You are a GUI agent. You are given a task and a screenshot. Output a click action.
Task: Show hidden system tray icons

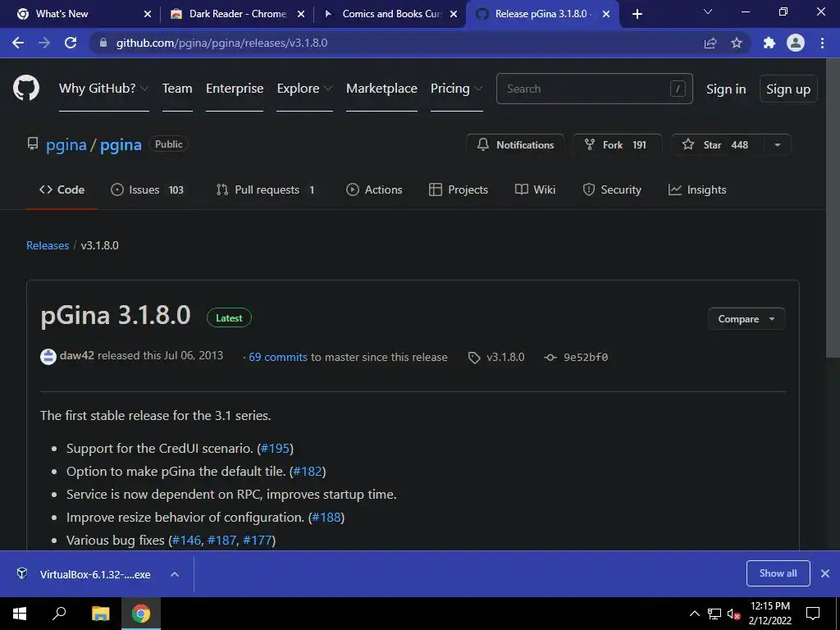pyautogui.click(x=694, y=614)
